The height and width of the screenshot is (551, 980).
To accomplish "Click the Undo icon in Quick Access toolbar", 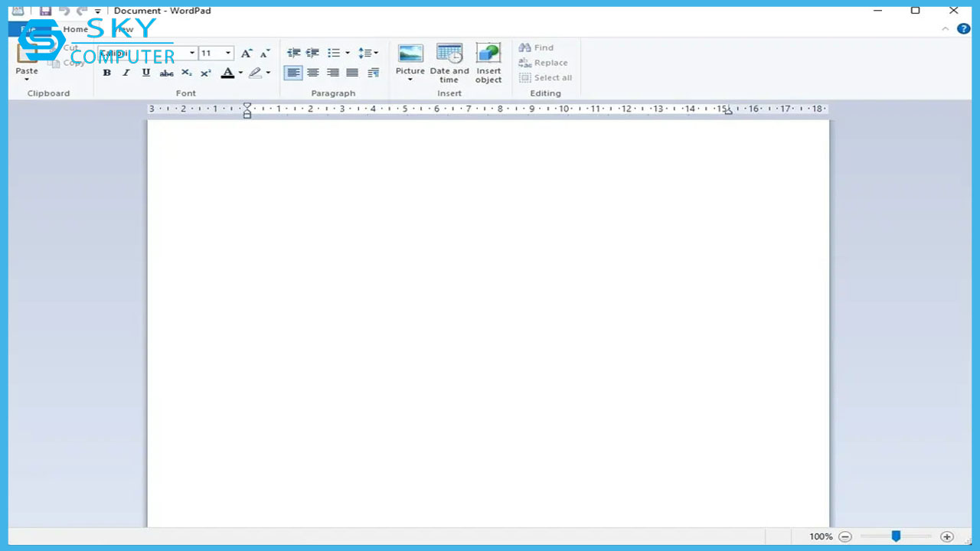I will point(64,11).
